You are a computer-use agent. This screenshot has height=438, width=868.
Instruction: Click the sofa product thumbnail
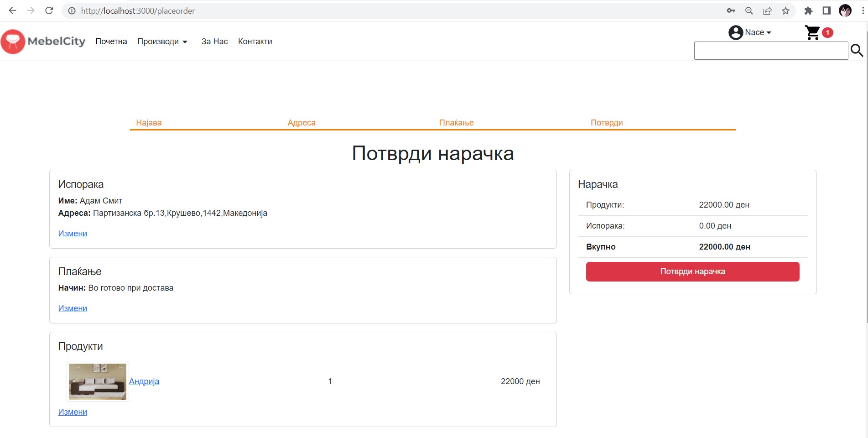pos(98,381)
